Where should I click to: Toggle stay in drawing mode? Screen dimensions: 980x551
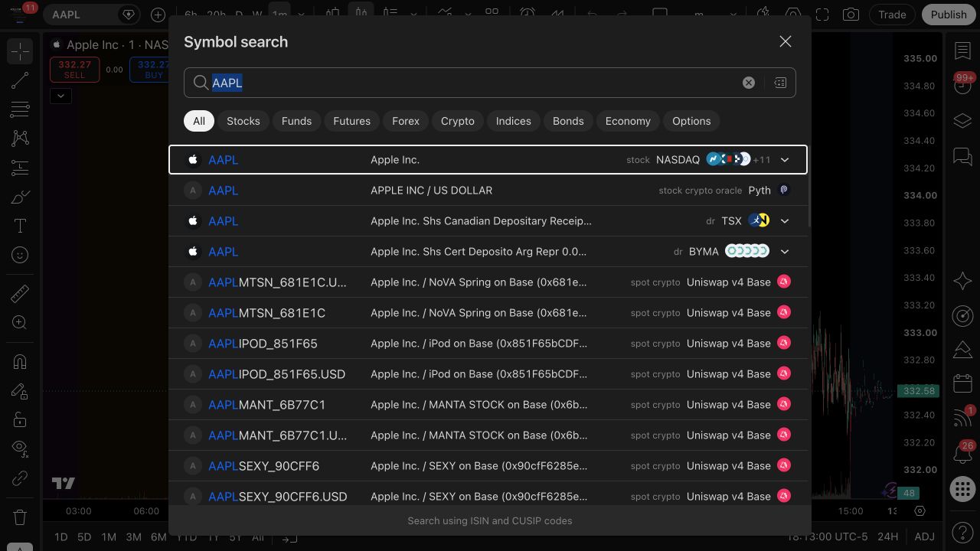pyautogui.click(x=20, y=391)
